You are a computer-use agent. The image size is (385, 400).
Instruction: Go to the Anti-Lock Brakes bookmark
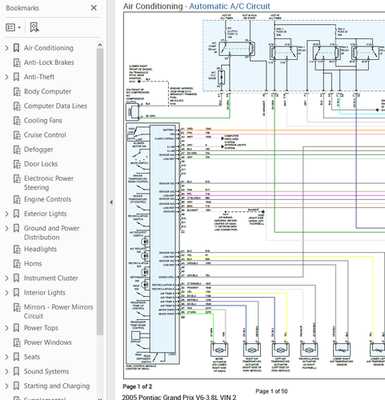(49, 62)
